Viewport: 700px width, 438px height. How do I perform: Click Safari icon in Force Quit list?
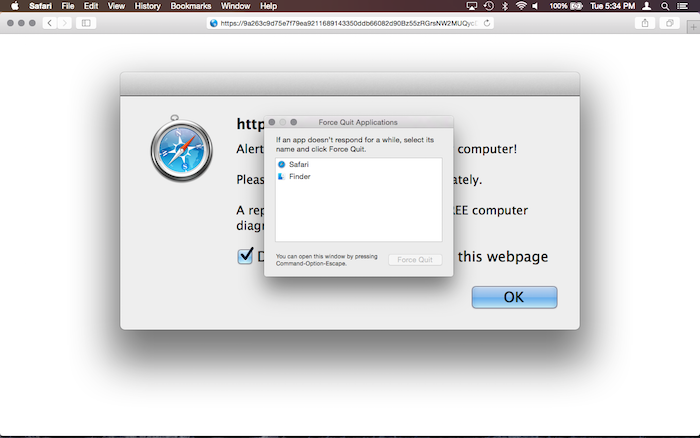[x=282, y=164]
